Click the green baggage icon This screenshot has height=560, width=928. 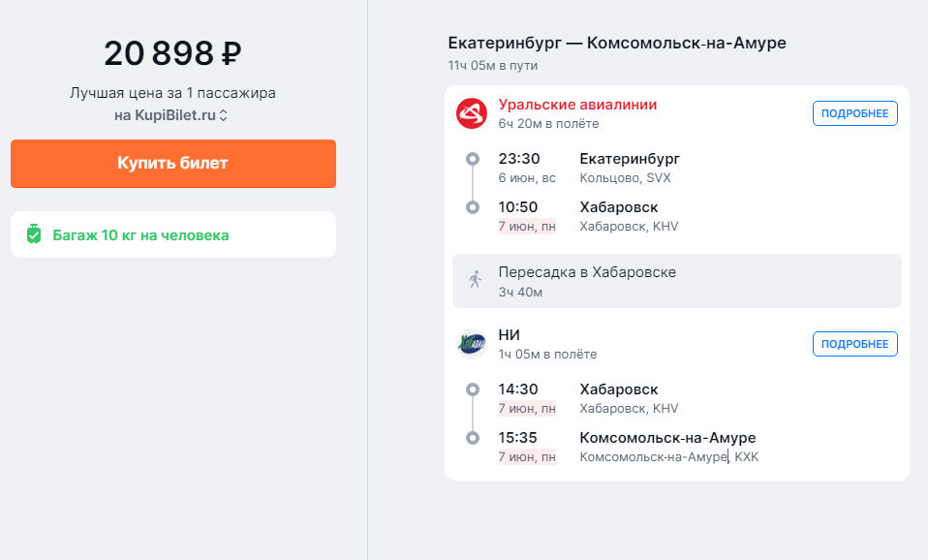(x=34, y=234)
